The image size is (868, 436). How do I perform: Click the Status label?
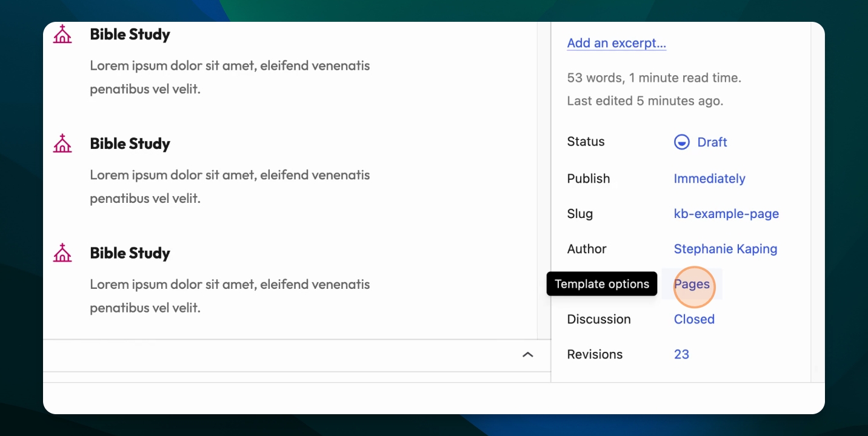(586, 142)
